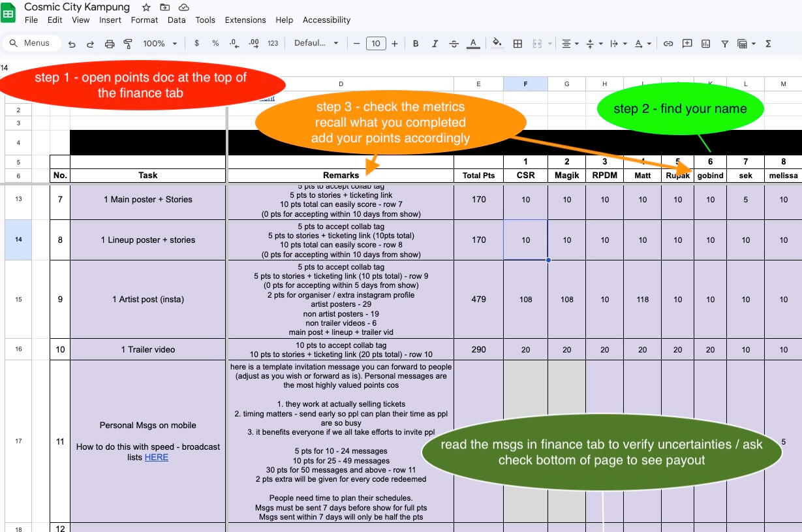Click the font size input field

376,44
